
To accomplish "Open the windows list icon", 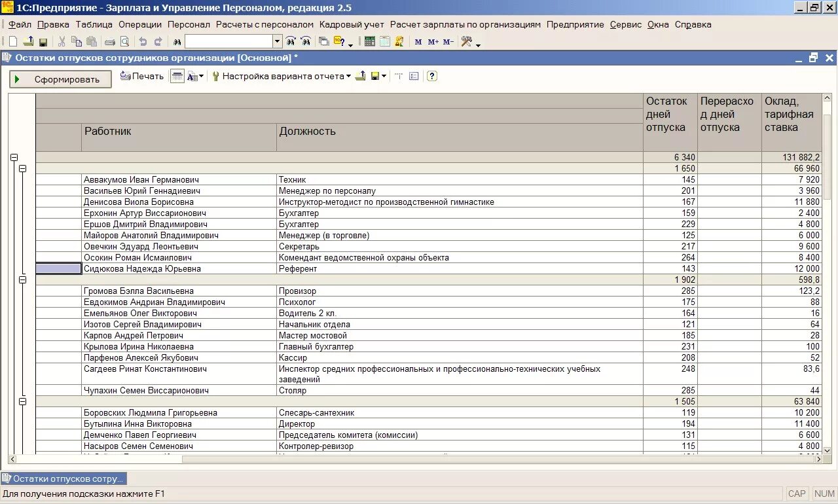I will point(323,41).
